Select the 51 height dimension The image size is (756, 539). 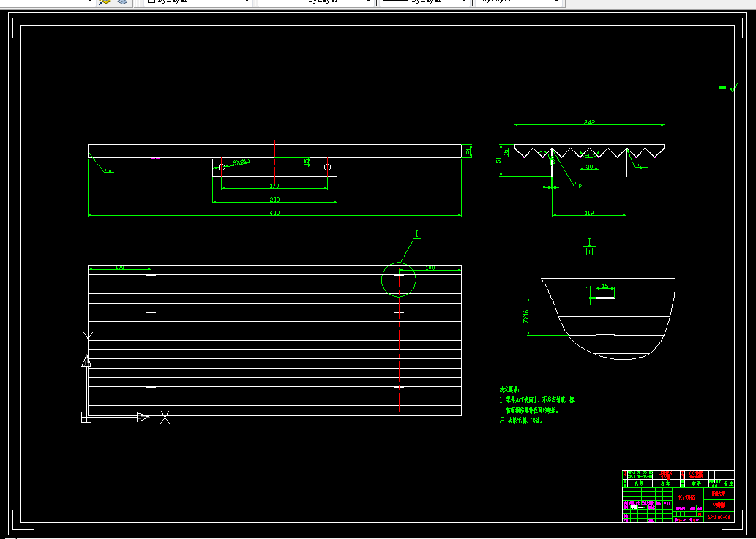click(x=498, y=160)
